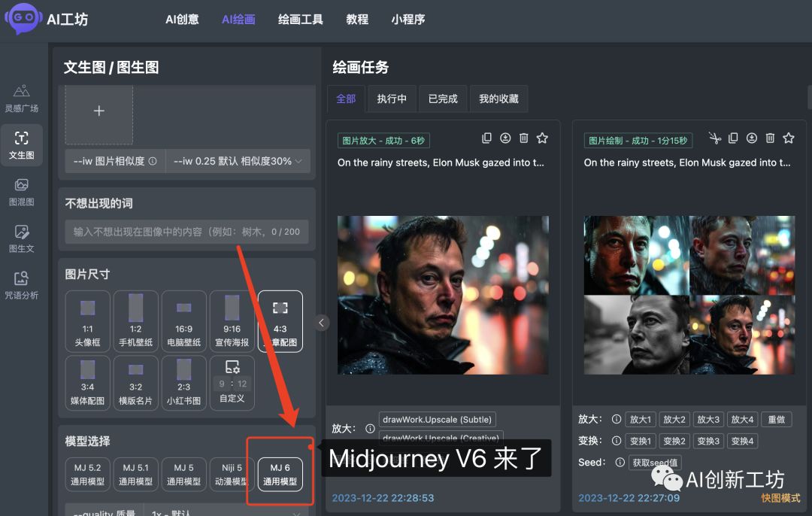Open AI创意 in top navigation
This screenshot has width=812, height=516.
(x=182, y=20)
